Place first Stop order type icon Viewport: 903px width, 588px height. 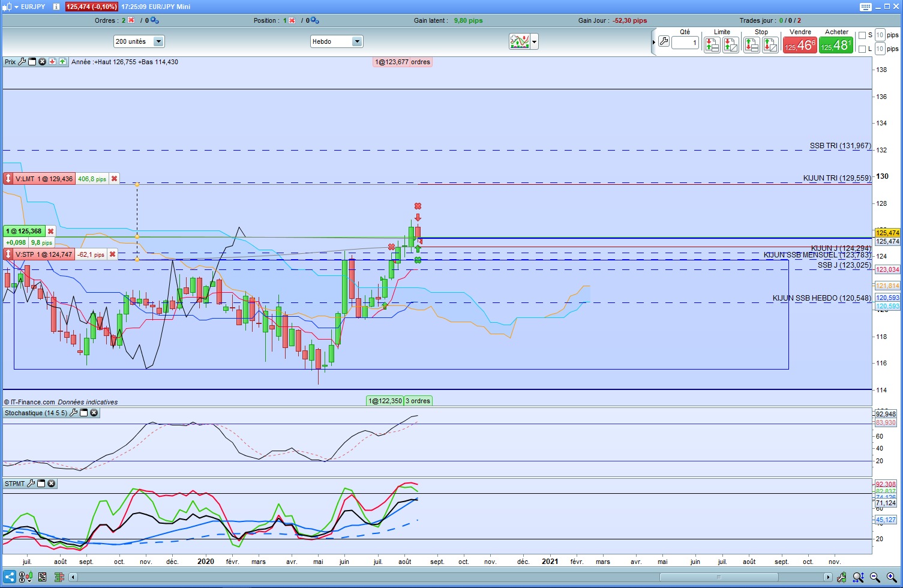coord(751,45)
